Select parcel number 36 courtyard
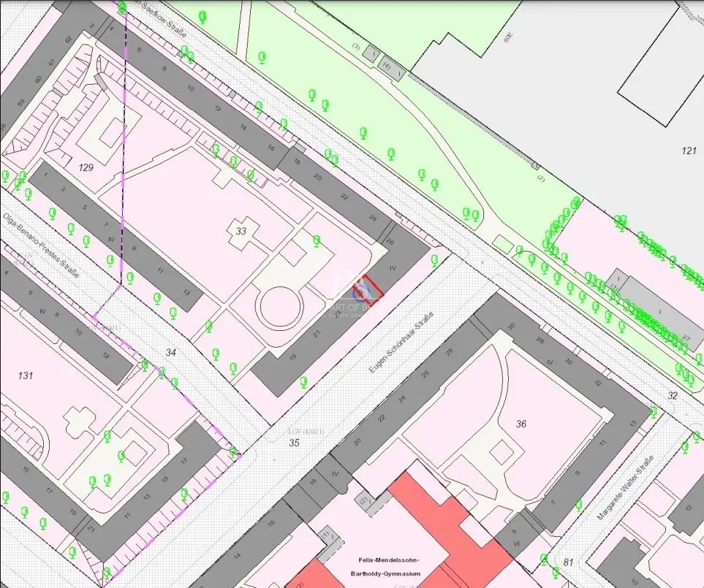The height and width of the screenshot is (588, 704). 521,424
